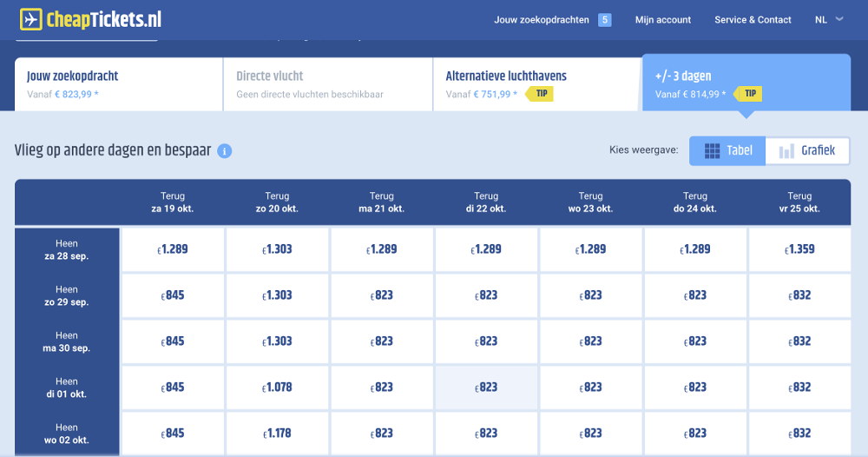868x457 pixels.
Task: Select the Directe vlucht tab
Action: (328, 84)
